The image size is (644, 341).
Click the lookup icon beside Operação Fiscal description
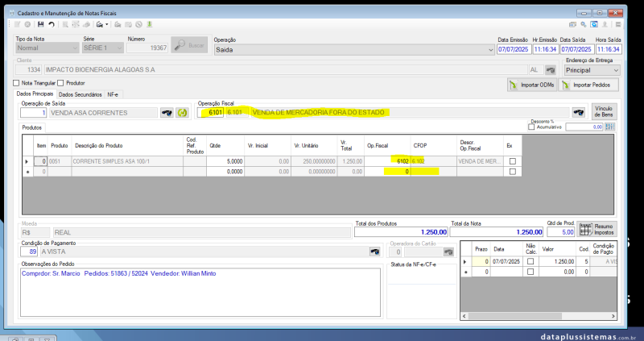coord(579,112)
